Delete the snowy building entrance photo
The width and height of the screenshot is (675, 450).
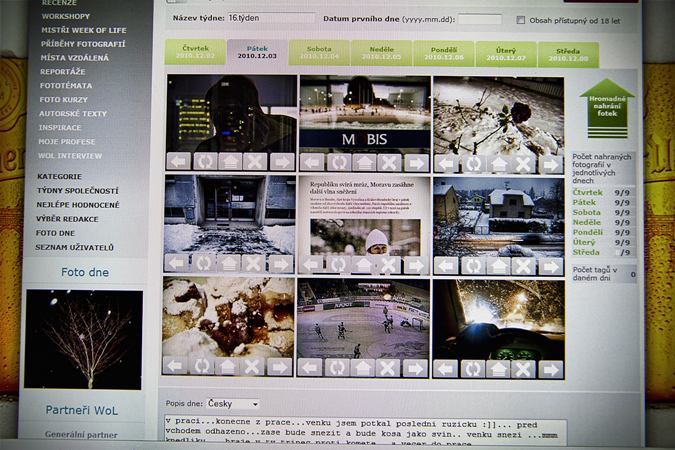pos(254,264)
